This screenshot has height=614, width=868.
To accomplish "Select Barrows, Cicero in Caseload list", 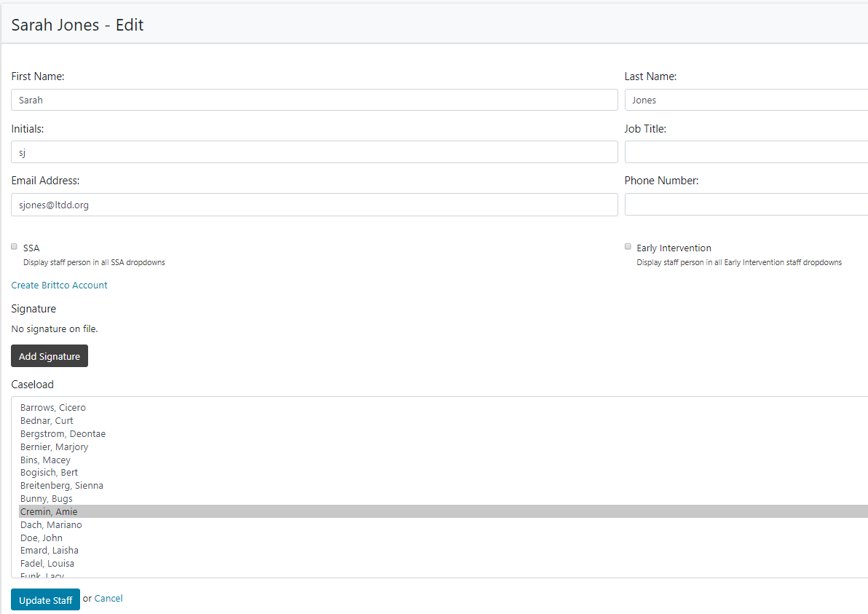I will coord(53,408).
